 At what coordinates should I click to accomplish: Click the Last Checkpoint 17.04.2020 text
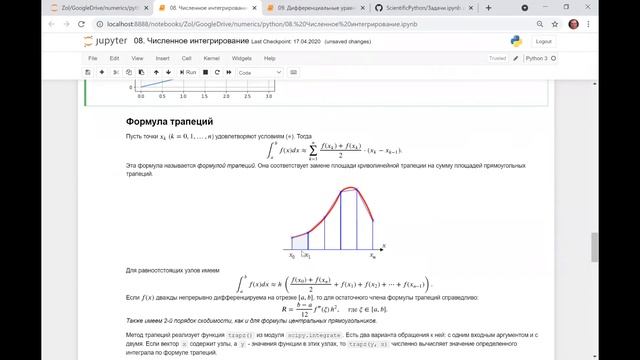(286, 42)
